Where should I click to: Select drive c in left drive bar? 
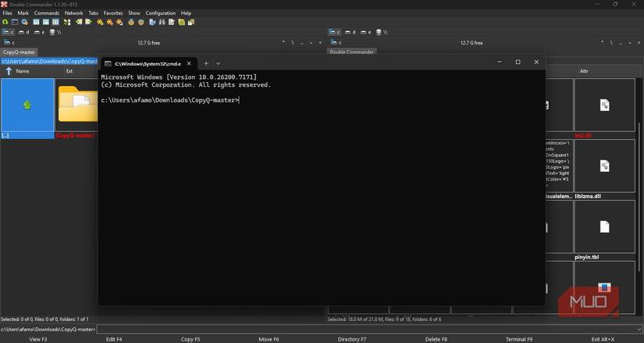click(x=9, y=32)
